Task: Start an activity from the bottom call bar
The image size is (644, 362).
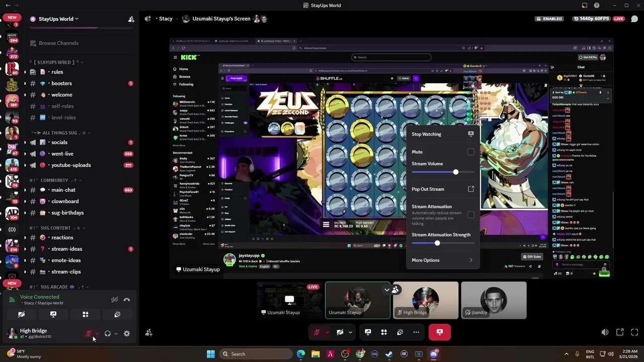Action: (x=384, y=332)
